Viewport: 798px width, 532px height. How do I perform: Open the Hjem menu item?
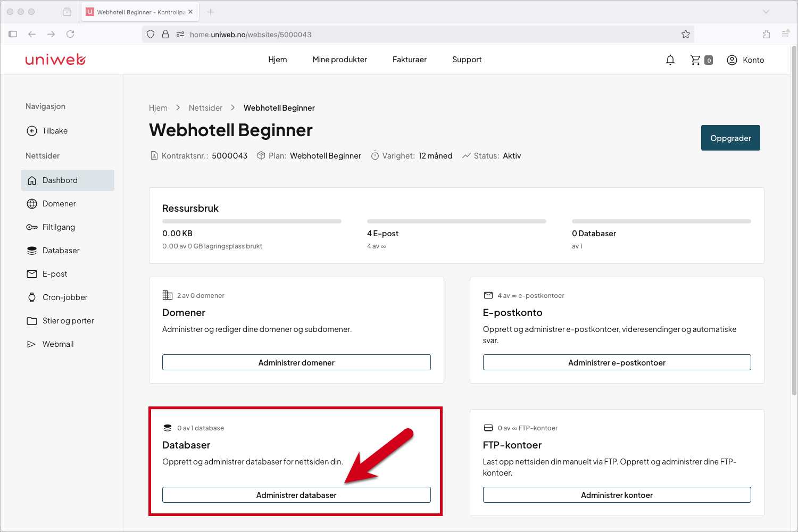point(278,60)
